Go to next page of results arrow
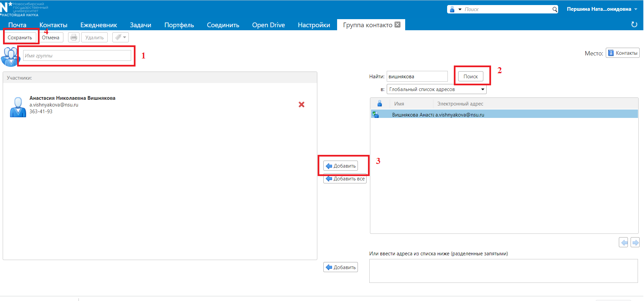The image size is (644, 301). click(635, 242)
